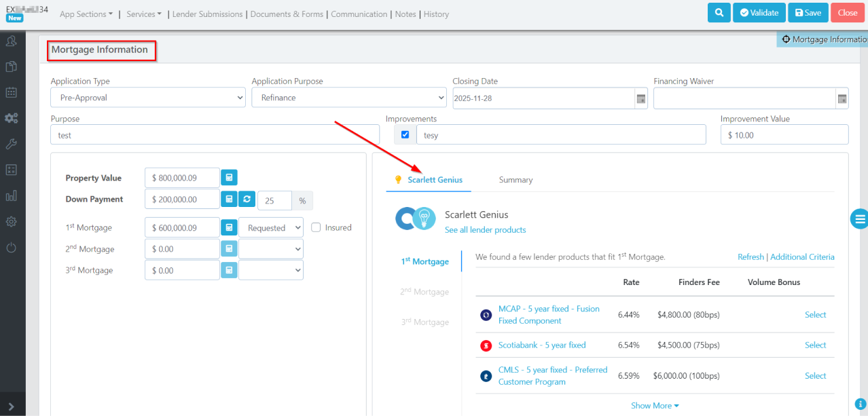Open the blue floating hamburger menu button
The image size is (868, 416).
coord(860,219)
